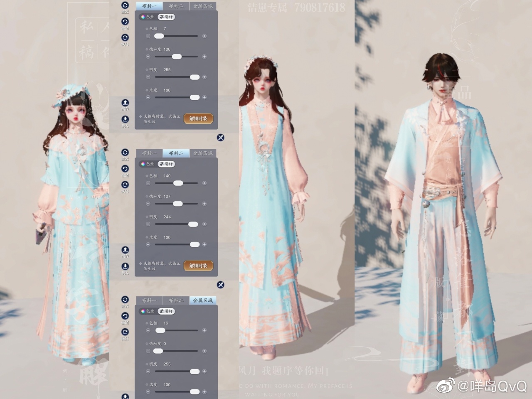Decrease 色相 140 with its minus icon
Screen dimensions: 532x399
pyautogui.click(x=148, y=183)
